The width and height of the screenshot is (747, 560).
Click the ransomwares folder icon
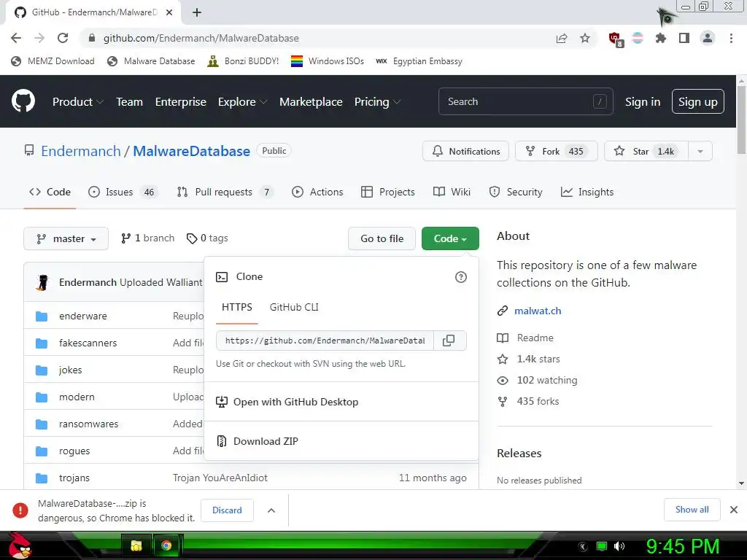pos(42,424)
